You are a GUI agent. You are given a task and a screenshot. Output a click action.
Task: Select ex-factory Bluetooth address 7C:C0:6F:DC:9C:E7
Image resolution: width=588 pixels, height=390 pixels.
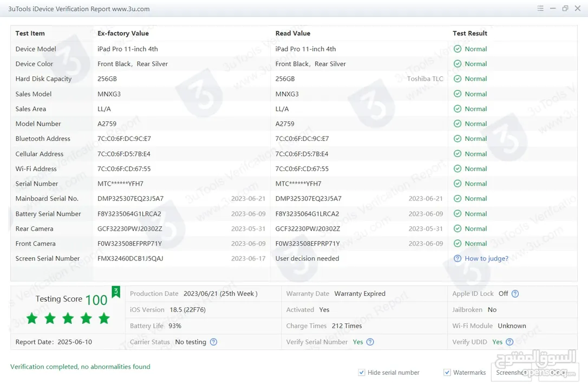tap(124, 139)
